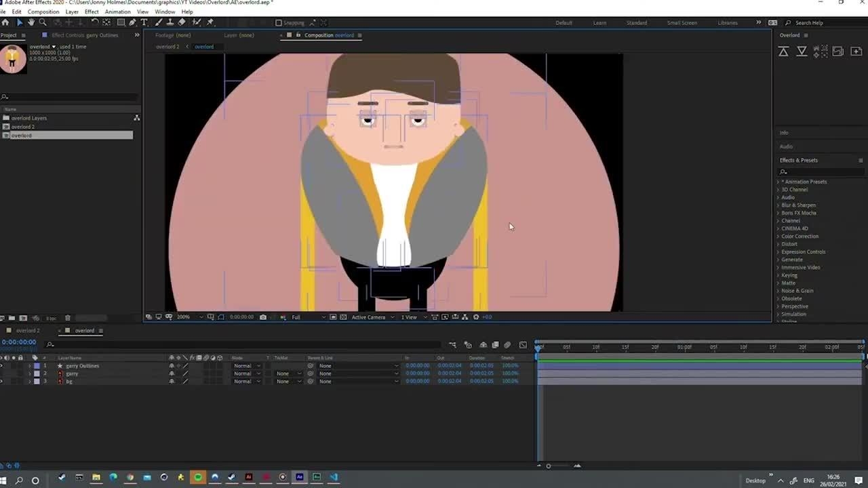Open the Animation menu

point(117,12)
